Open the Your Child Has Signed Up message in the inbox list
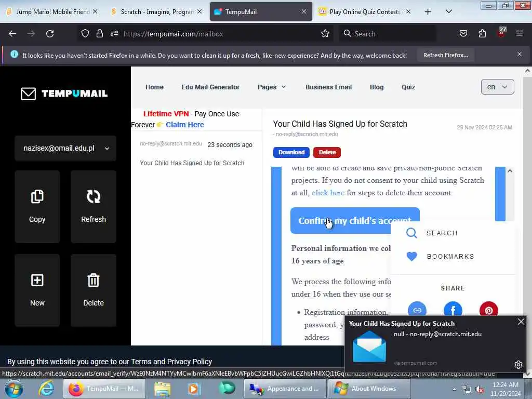This screenshot has width=532, height=399. tap(196, 154)
